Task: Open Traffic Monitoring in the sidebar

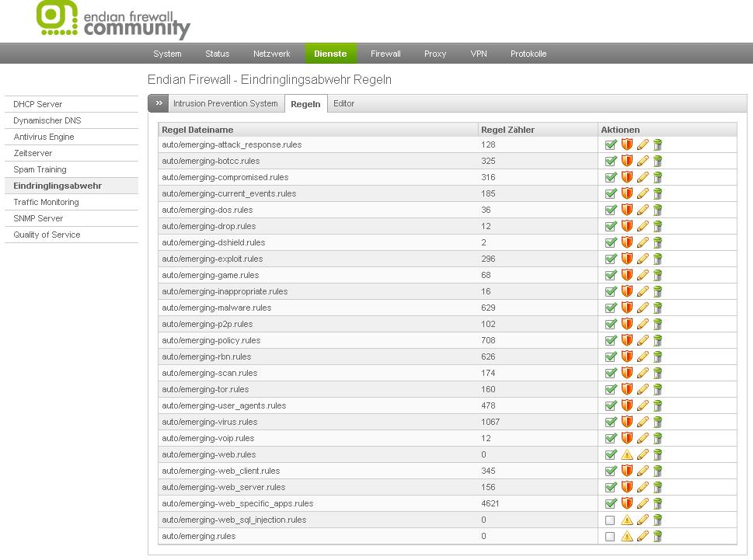Action: 46,202
